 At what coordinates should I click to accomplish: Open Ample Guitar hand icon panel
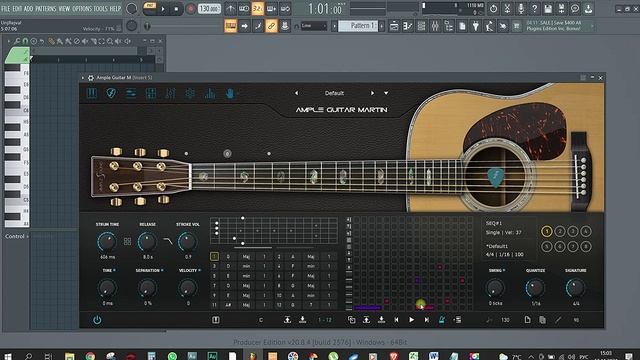tap(230, 93)
